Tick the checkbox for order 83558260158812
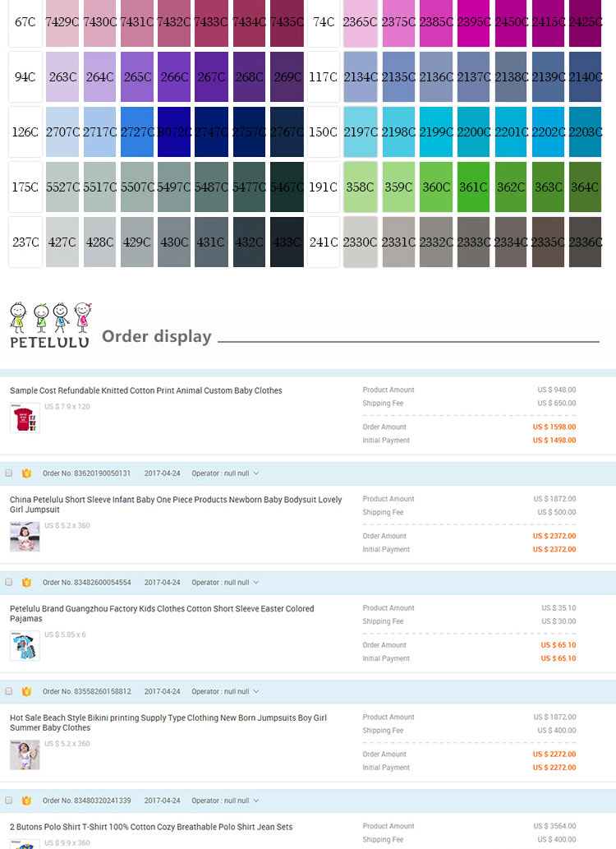The image size is (616, 849). pos(9,691)
